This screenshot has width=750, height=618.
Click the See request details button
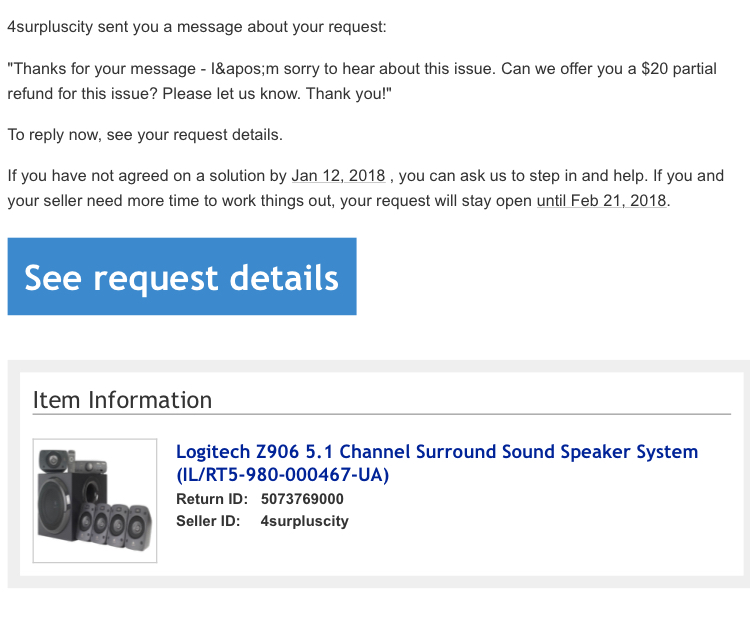tap(182, 277)
